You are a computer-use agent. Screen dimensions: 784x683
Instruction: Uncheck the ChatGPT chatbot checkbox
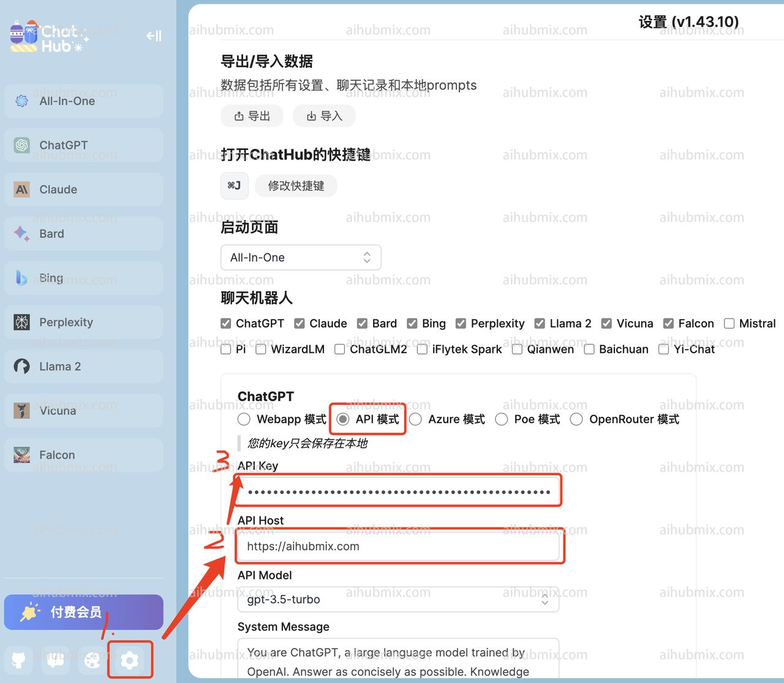point(226,323)
